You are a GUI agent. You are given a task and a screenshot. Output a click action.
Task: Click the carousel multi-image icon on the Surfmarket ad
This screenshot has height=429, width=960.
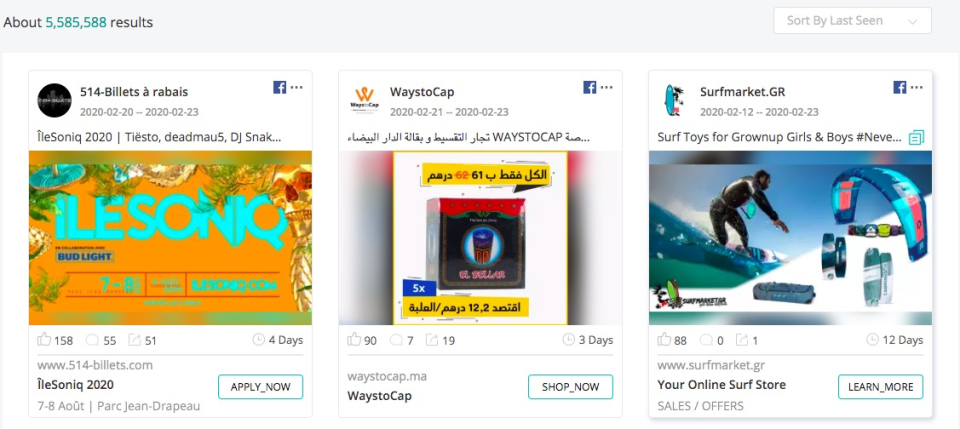click(917, 137)
